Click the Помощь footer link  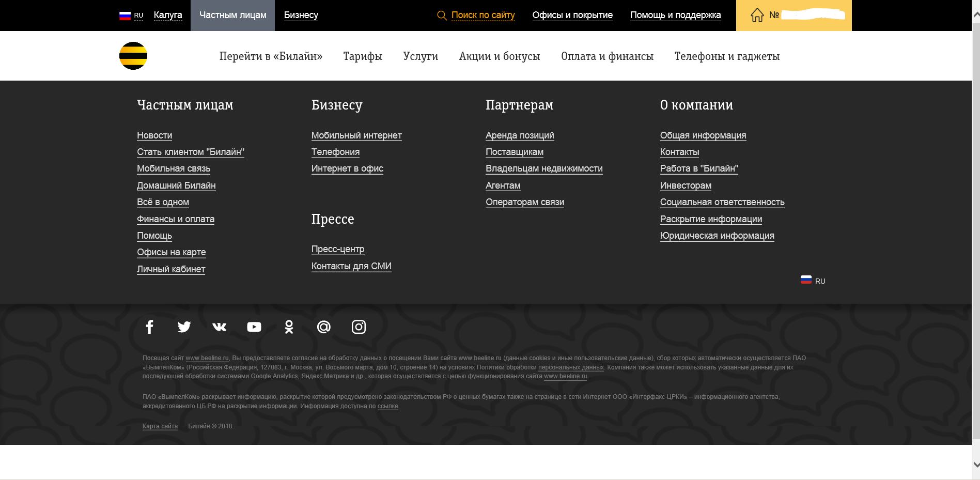click(154, 236)
